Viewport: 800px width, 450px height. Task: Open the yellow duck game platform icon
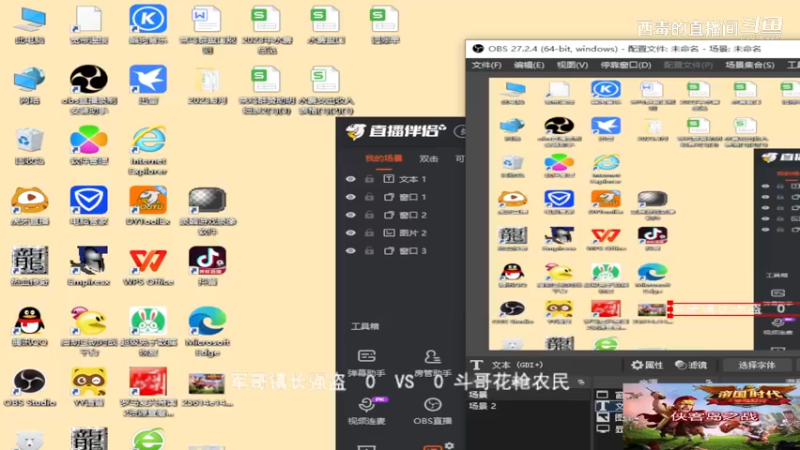click(x=89, y=331)
